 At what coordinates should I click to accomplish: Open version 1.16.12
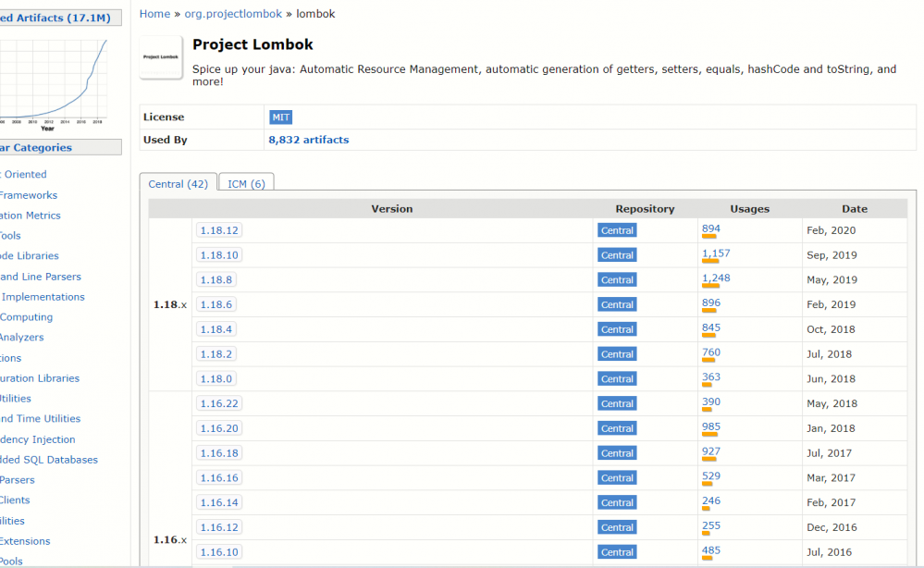point(219,527)
